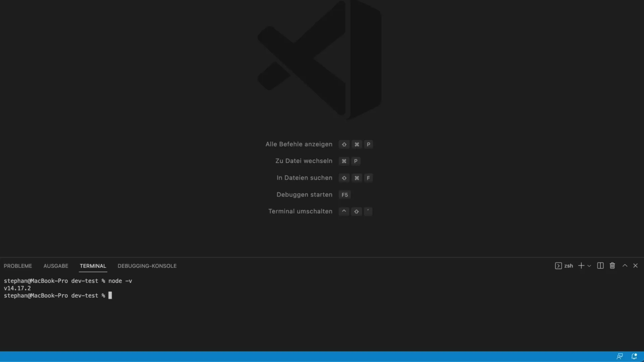Click the v14.17.2 version output
The width and height of the screenshot is (644, 362).
click(x=17, y=288)
